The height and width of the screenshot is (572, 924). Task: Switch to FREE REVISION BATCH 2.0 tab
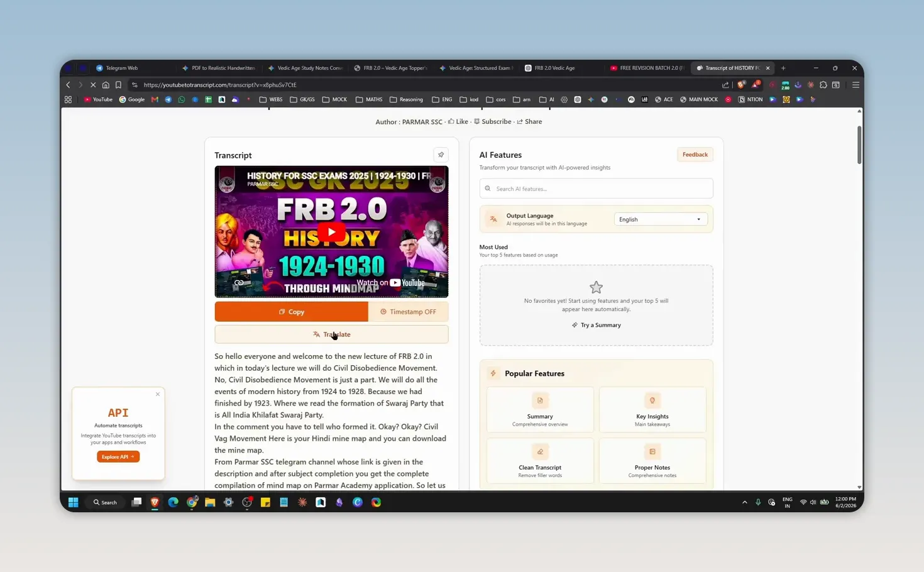point(647,68)
